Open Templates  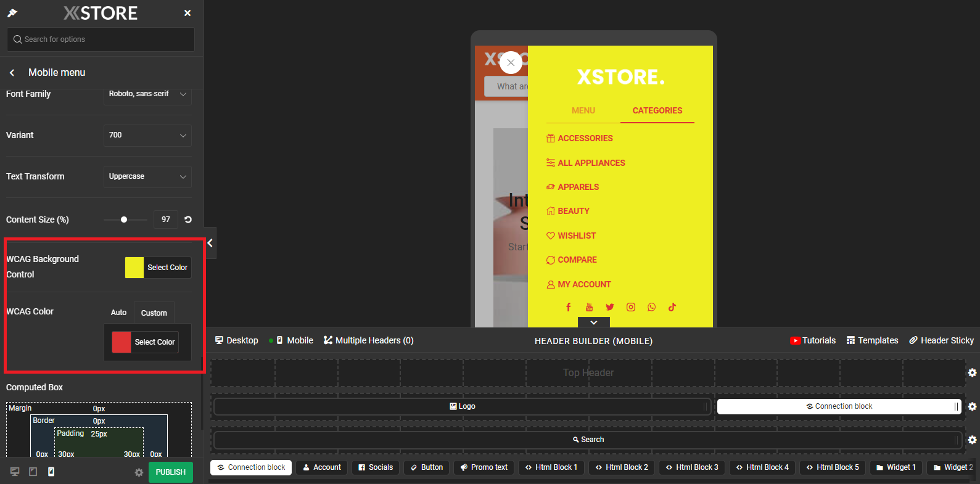point(872,340)
